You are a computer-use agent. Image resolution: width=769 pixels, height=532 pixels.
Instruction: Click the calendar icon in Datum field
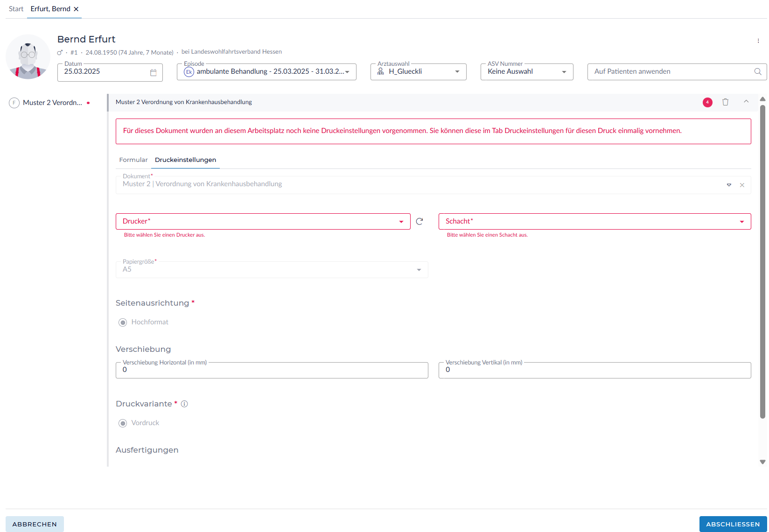coord(153,72)
